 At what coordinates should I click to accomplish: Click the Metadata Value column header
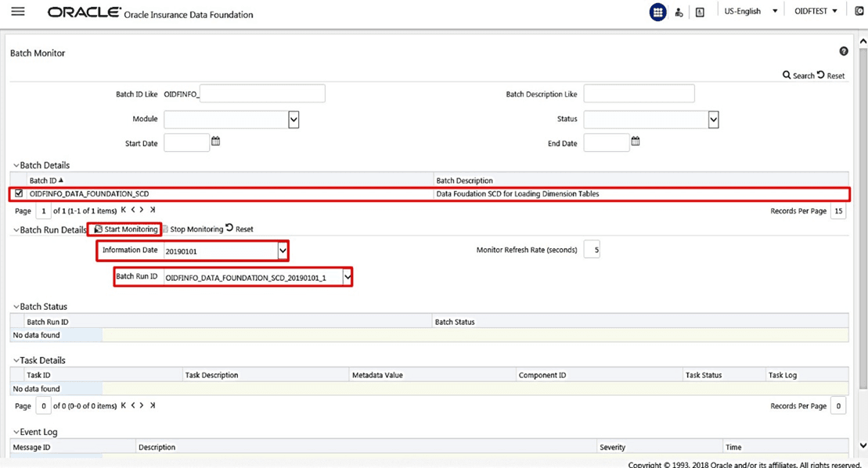[377, 375]
